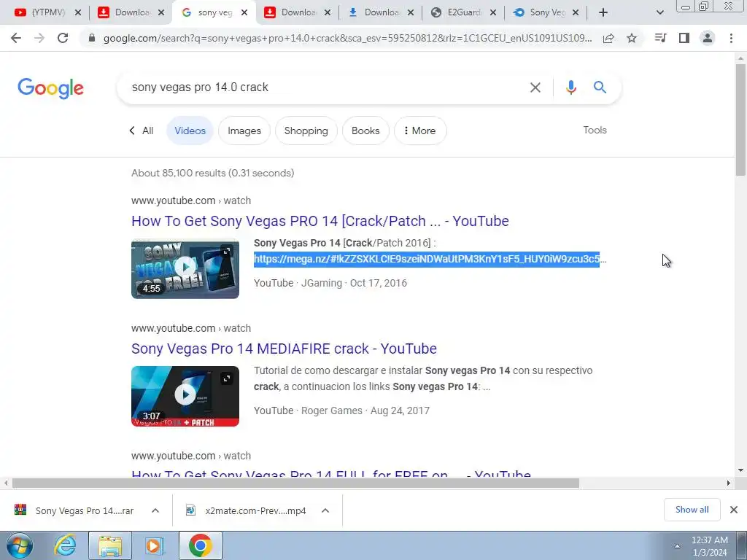Show hidden system tray icons
This screenshot has width=747, height=560.
pyautogui.click(x=677, y=546)
